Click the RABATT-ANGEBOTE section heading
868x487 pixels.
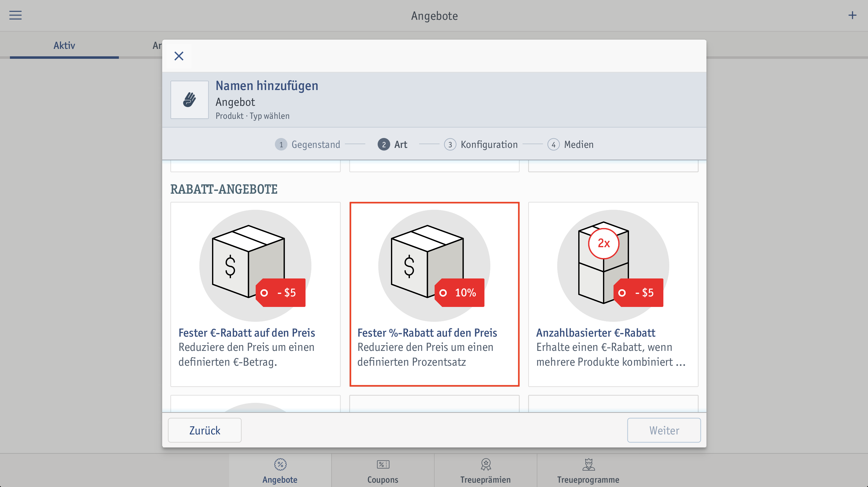pos(224,189)
